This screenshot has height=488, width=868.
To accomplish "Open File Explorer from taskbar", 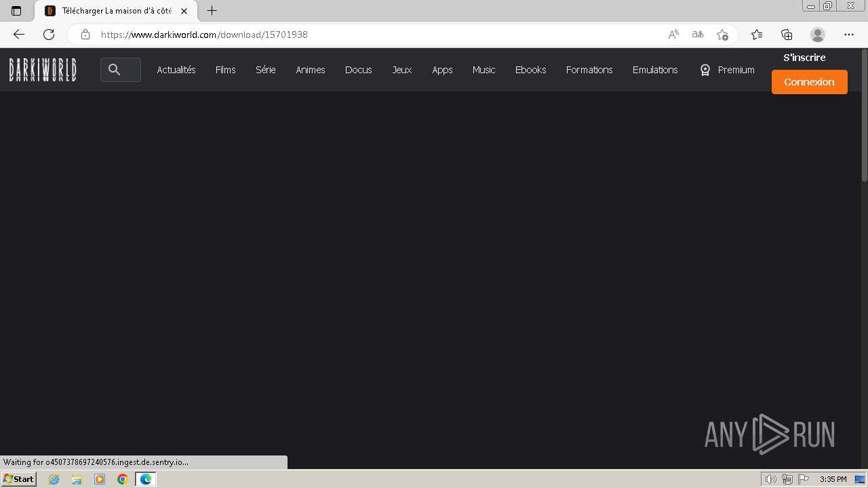I will point(77,479).
